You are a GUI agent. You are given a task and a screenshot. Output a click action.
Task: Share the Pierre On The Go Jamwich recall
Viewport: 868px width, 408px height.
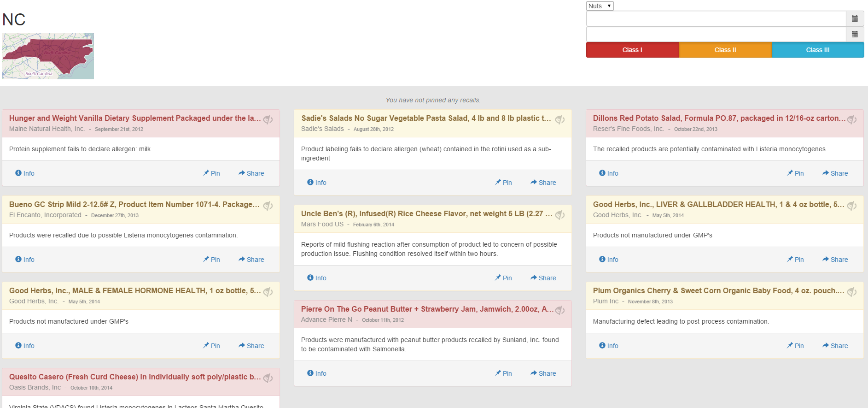[x=543, y=373]
